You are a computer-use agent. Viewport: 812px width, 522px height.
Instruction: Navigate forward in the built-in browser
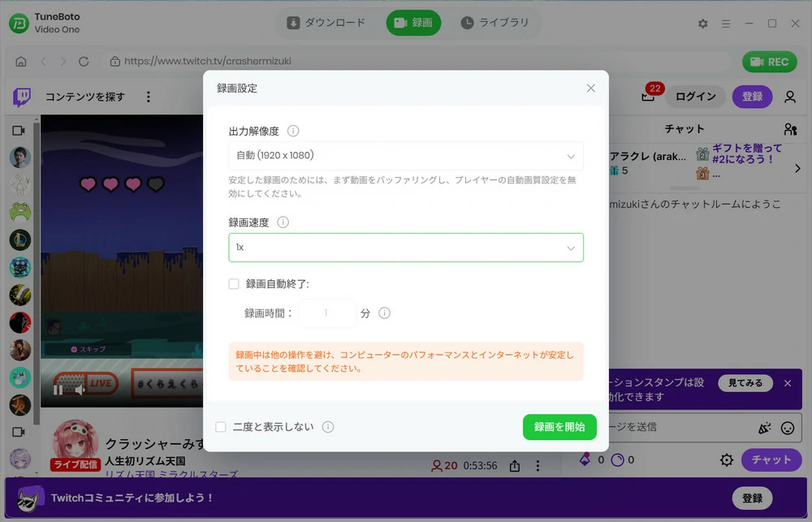63,62
